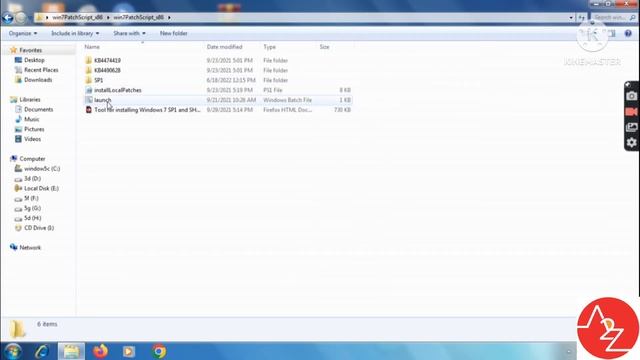Click the Forward navigation arrow
Image resolution: width=640 pixels, height=360 pixels.
(x=21, y=18)
